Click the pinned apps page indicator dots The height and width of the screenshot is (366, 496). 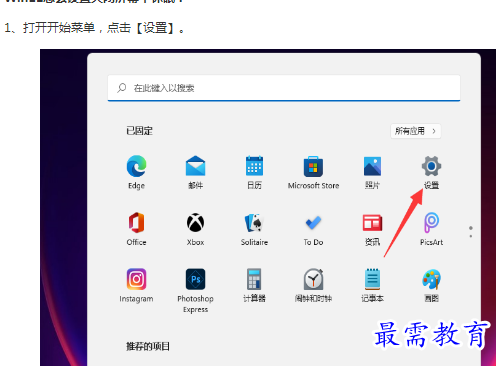point(471,232)
